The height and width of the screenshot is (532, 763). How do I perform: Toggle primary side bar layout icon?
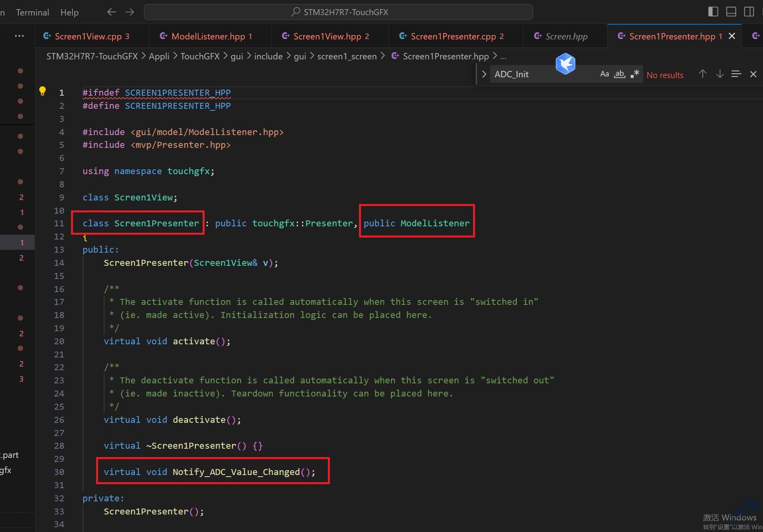click(713, 12)
